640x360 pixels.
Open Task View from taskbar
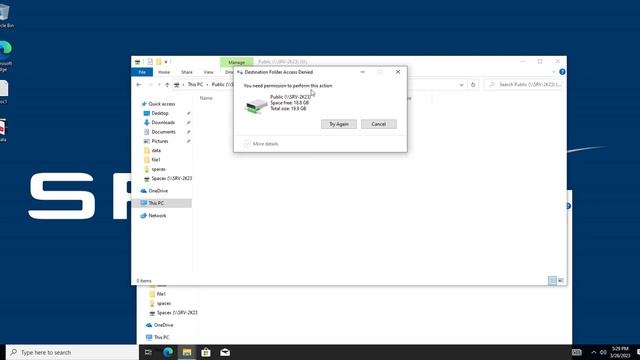click(149, 352)
